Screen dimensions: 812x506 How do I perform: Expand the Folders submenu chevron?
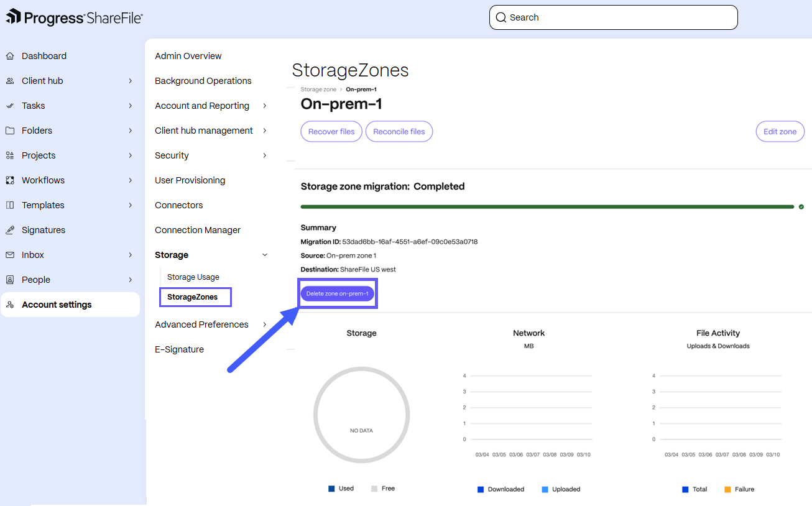click(131, 131)
